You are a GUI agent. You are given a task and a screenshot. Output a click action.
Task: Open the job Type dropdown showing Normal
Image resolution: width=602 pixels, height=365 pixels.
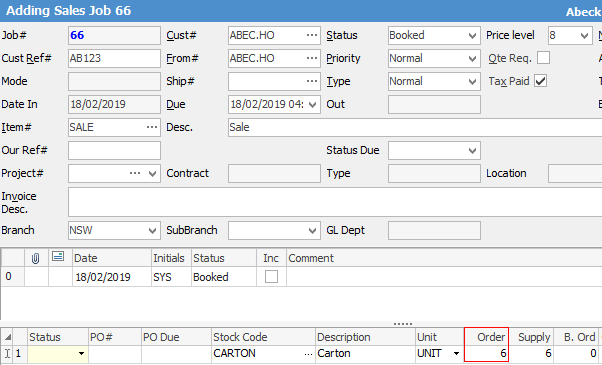coord(472,82)
